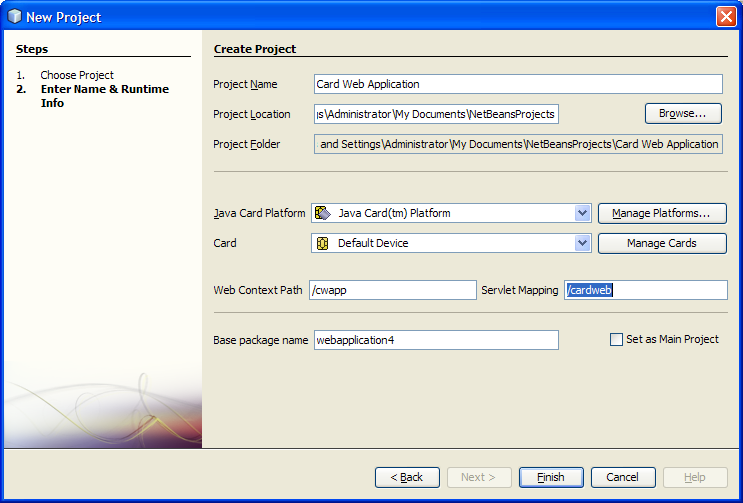743x503 pixels.
Task: Click the Default Device card icon
Action: [x=323, y=243]
